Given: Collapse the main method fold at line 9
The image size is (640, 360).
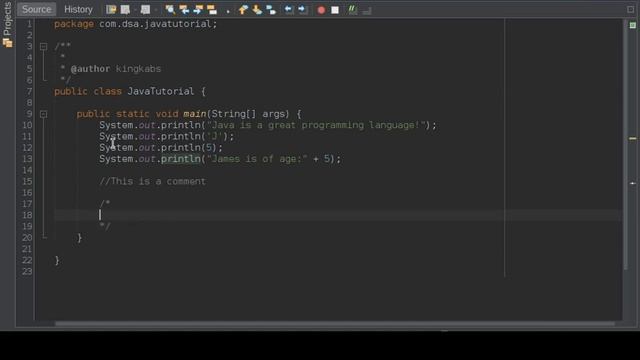Looking at the screenshot, I should tap(43, 114).
